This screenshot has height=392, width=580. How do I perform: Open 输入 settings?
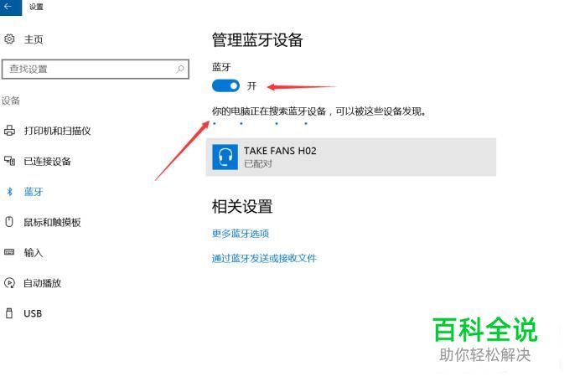[x=34, y=253]
